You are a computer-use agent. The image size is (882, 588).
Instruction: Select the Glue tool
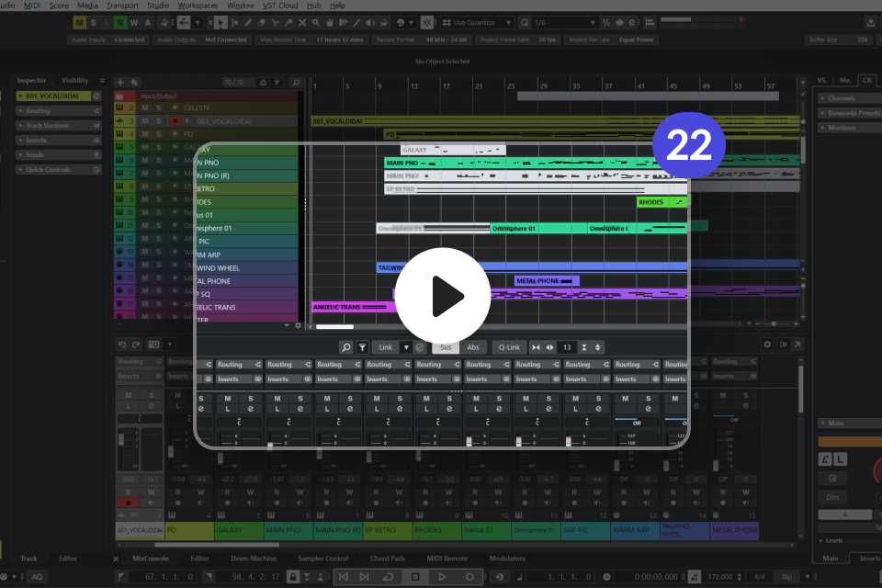click(x=288, y=22)
